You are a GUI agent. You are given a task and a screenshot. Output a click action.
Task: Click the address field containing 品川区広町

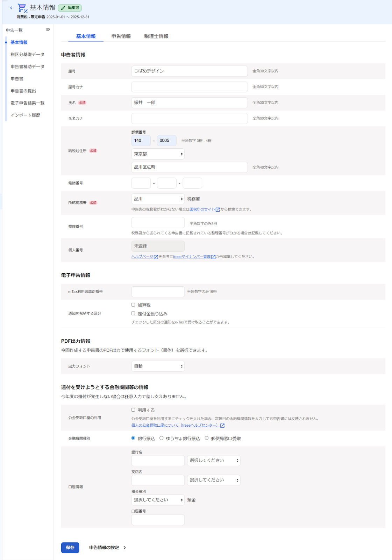tap(190, 167)
